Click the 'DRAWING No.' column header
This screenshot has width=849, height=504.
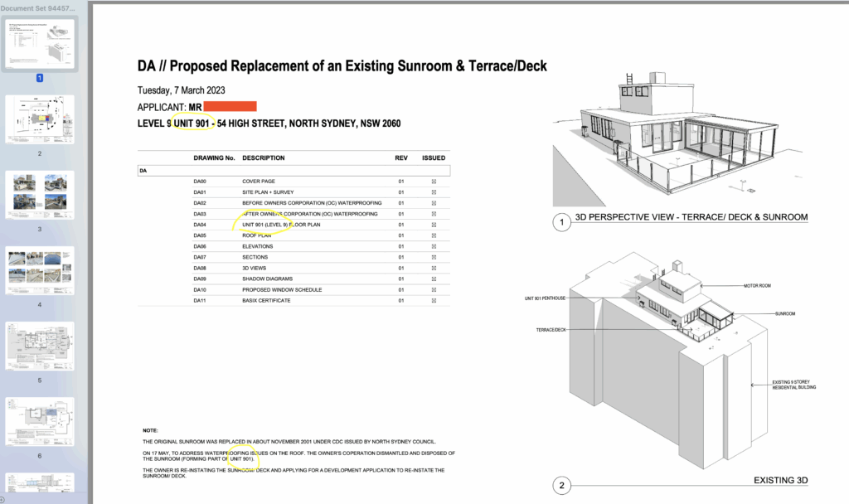pos(215,158)
